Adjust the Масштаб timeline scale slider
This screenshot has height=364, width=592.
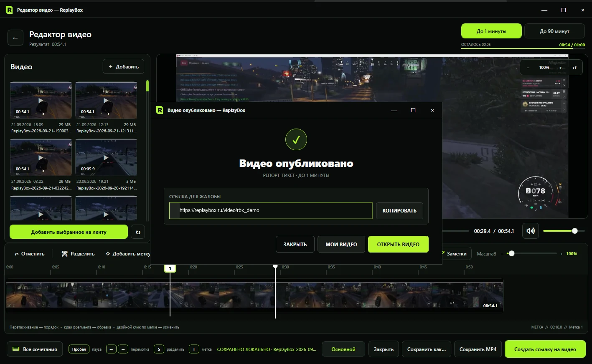tap(511, 254)
